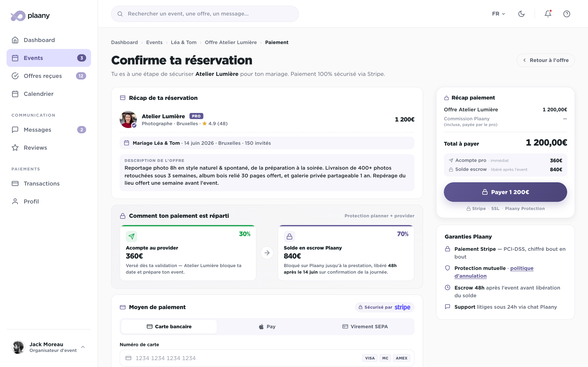The height and width of the screenshot is (367, 588).
Task: Toggle dark mode with the moon icon
Action: pos(522,14)
